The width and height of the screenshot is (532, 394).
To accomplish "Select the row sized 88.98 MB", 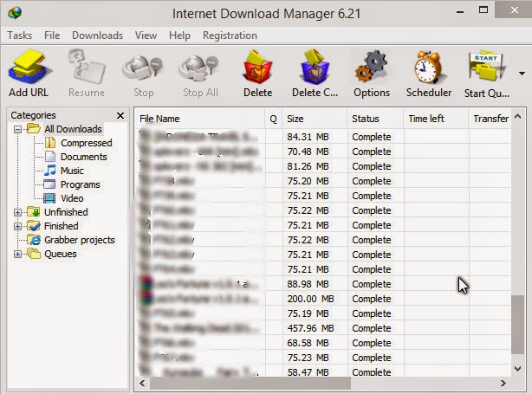I will pos(323,284).
